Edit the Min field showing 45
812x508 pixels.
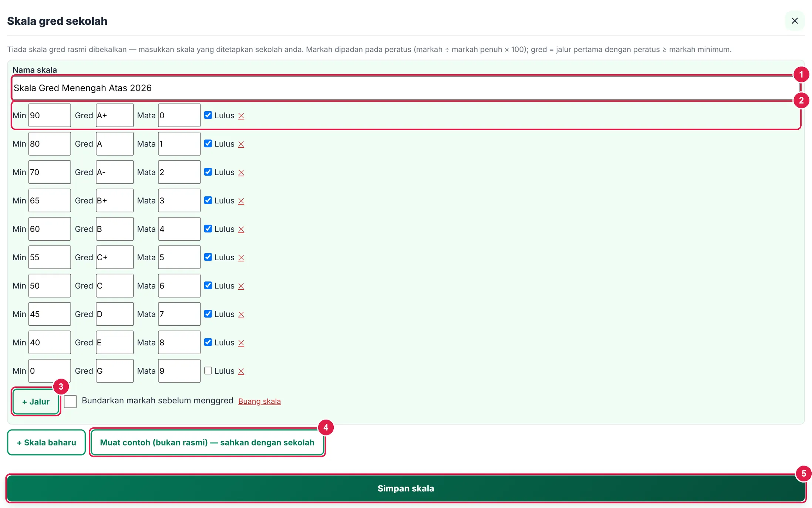click(x=50, y=314)
